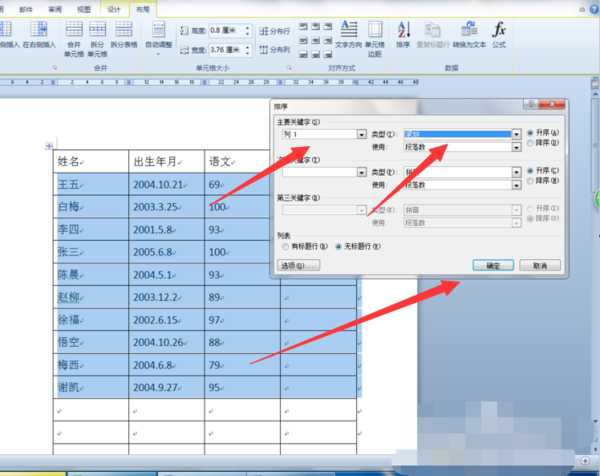Open secondary keyword Using (使用) dropdown
The height and width of the screenshot is (476, 600).
click(516, 185)
